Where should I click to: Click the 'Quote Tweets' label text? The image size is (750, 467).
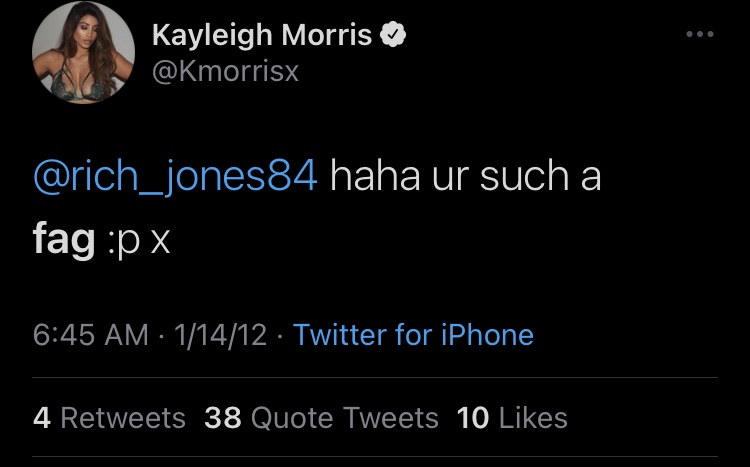344,418
